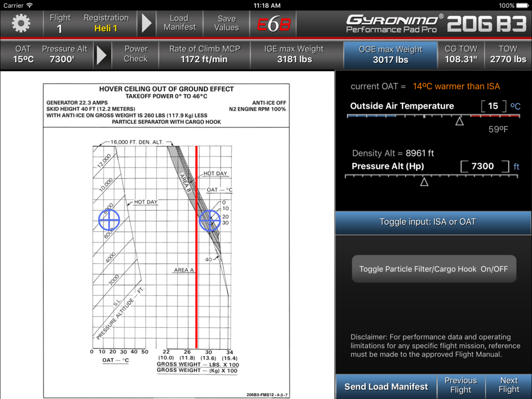This screenshot has width=532, height=399.
Task: Expand the arrow next to Pressure Alt
Action: point(102,55)
